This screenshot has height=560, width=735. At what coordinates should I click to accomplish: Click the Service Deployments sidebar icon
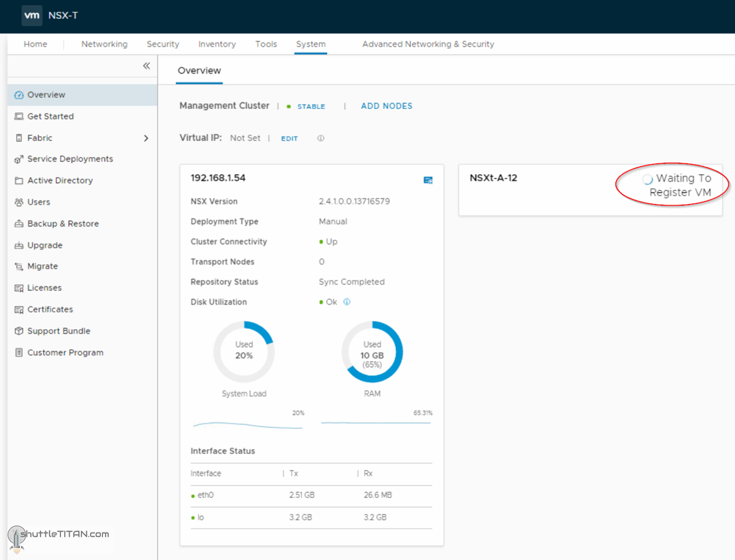point(19,159)
